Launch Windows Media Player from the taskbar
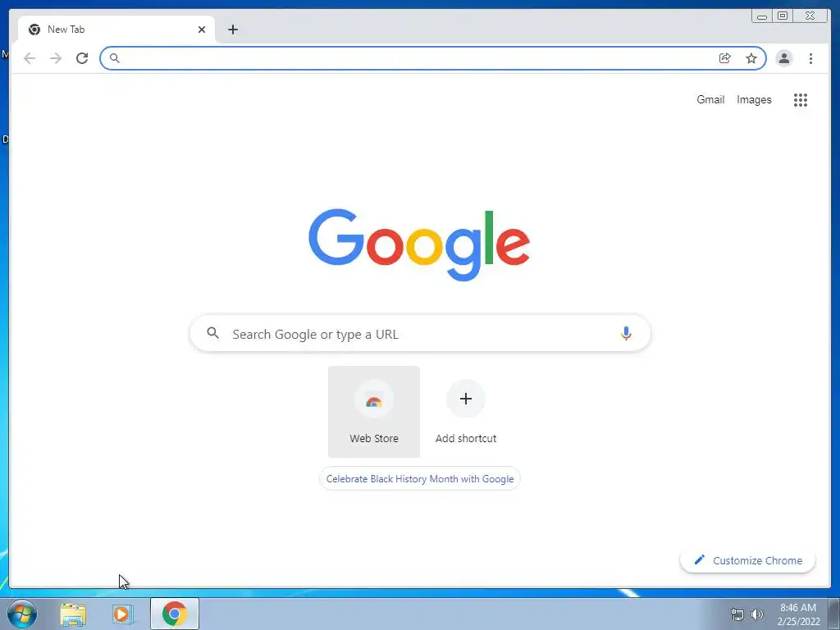Image resolution: width=840 pixels, height=630 pixels. (122, 614)
